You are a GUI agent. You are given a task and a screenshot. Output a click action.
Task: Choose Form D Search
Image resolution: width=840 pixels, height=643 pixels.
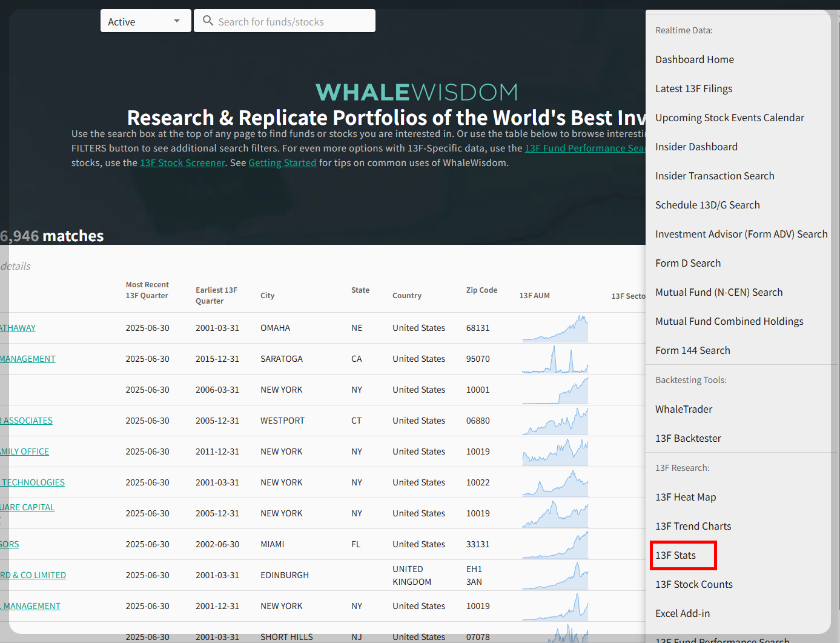coord(688,263)
